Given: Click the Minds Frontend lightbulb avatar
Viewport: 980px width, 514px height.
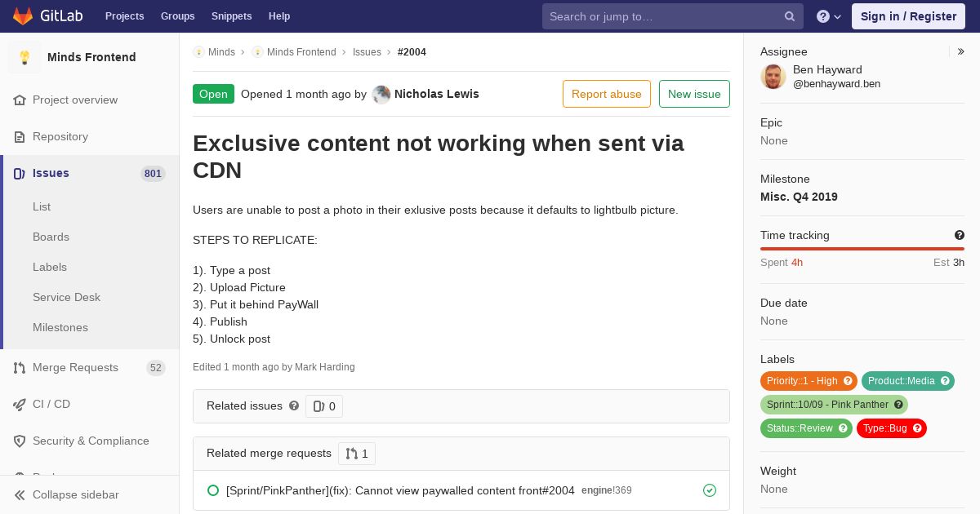Looking at the screenshot, I should coord(24,57).
